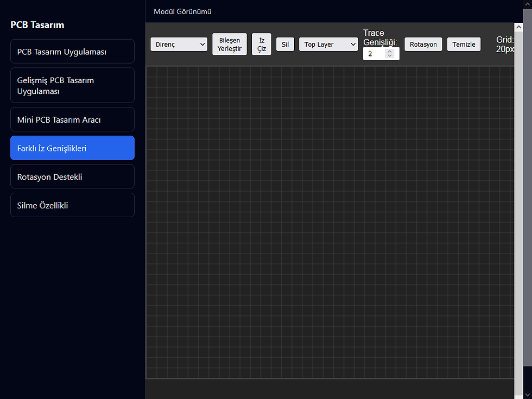Click the PCB Tasarım title
Viewport: 532px width, 399px height.
point(37,25)
